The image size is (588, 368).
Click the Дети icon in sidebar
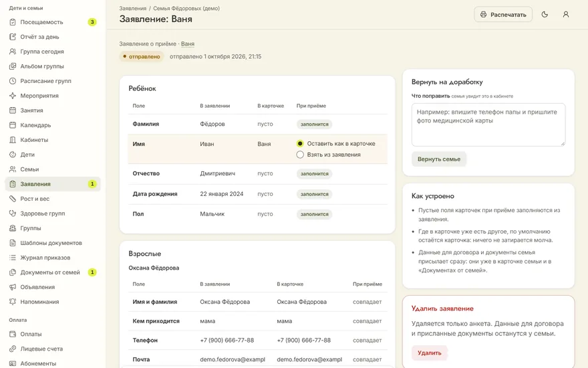pyautogui.click(x=13, y=155)
